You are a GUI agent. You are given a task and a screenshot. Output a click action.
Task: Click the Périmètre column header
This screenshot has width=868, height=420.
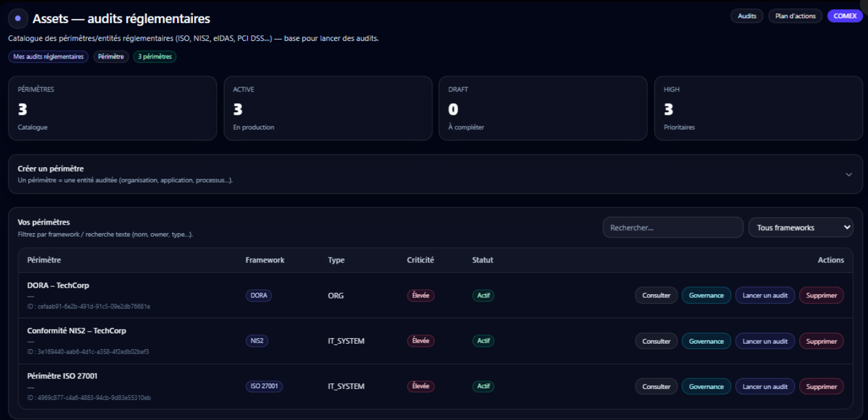44,260
